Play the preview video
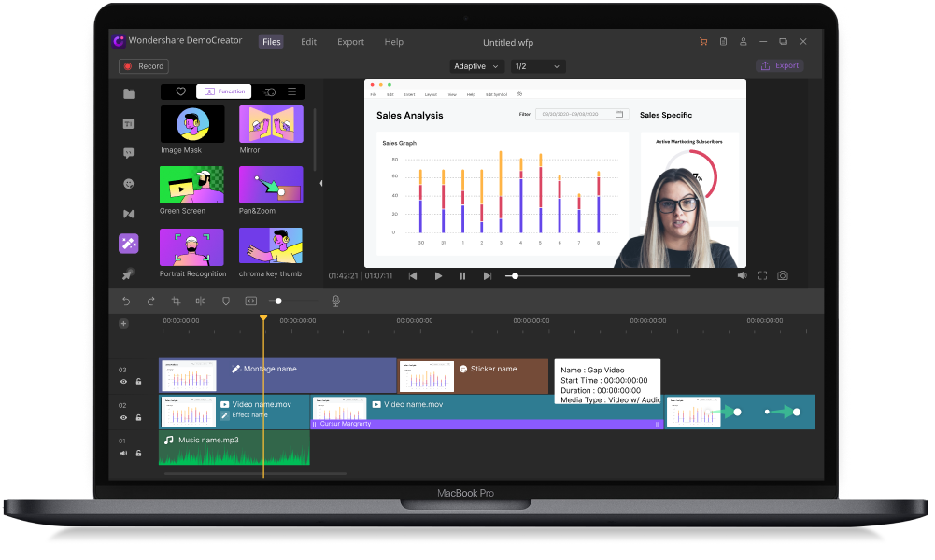 (438, 276)
